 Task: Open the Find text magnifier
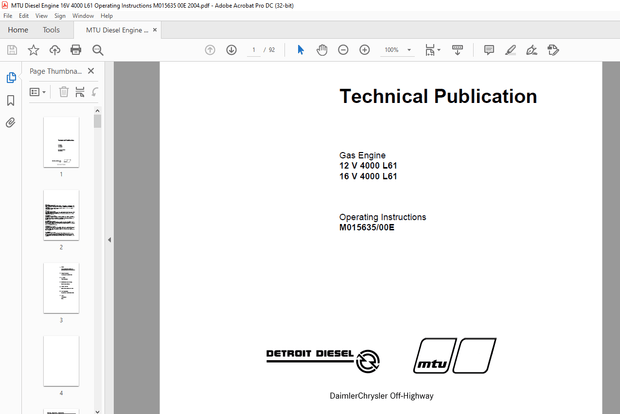coord(96,50)
